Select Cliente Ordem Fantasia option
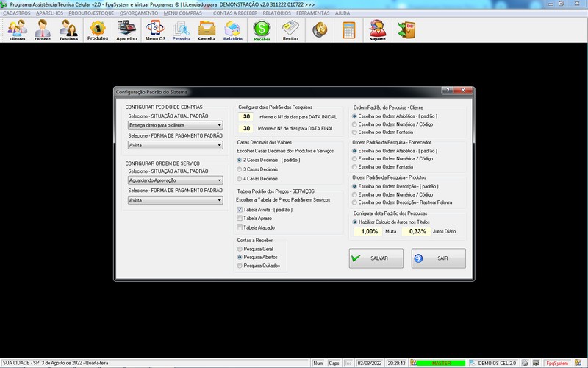Viewport: 588px width, 368px height. coord(354,132)
